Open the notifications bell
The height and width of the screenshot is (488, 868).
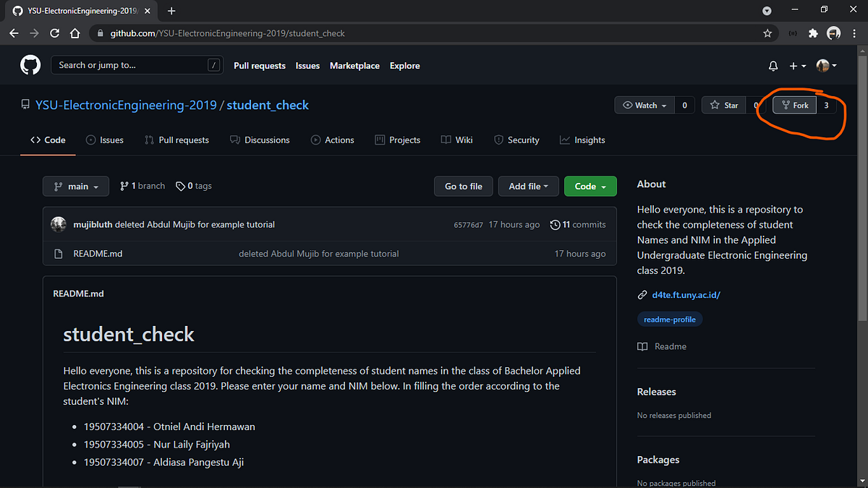tap(773, 66)
